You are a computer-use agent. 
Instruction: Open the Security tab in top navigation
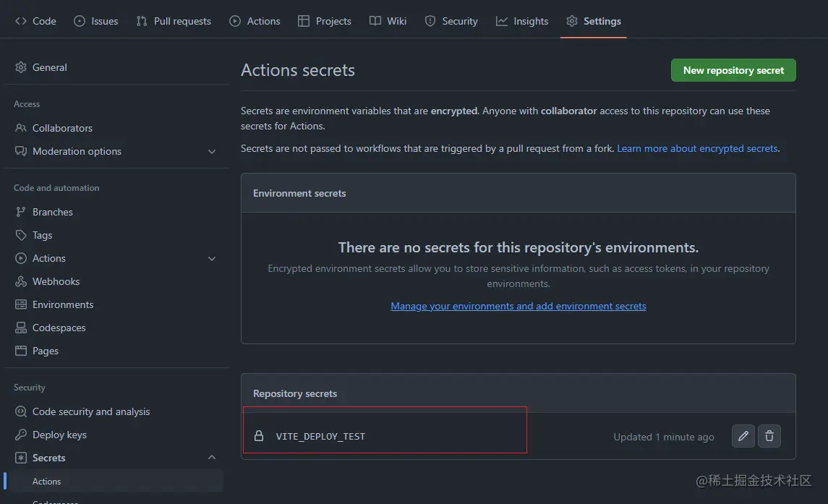pos(451,21)
